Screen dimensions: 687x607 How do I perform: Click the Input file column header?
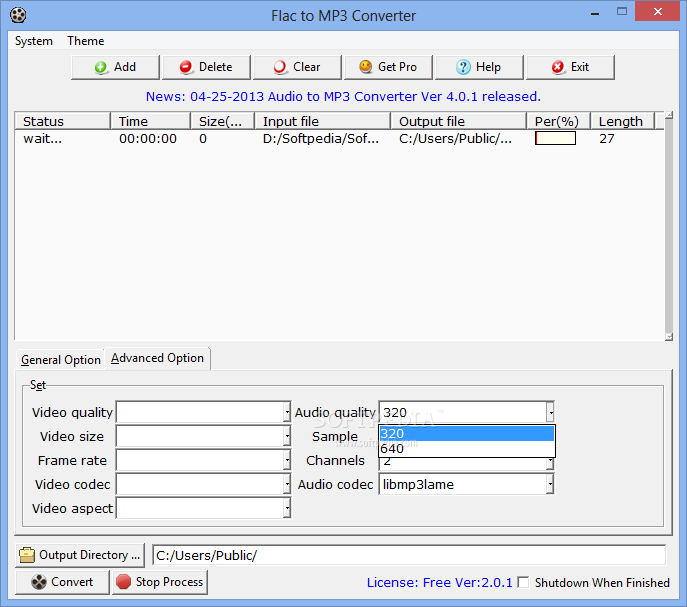coord(322,121)
